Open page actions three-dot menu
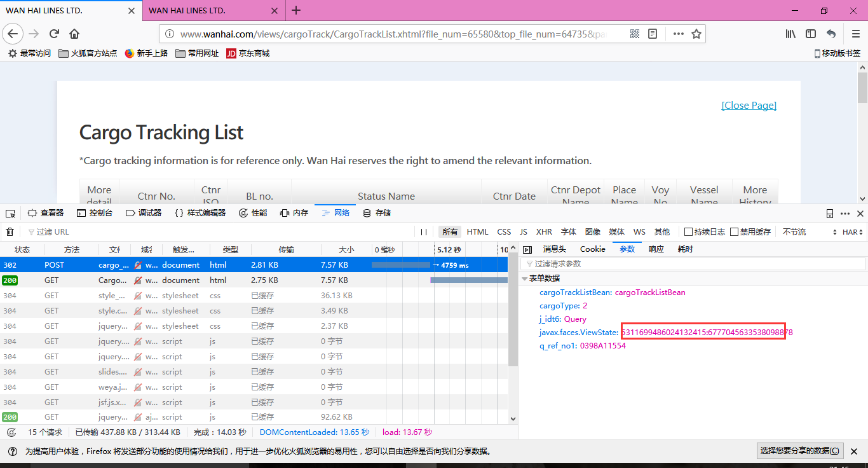This screenshot has width=868, height=468. point(679,34)
